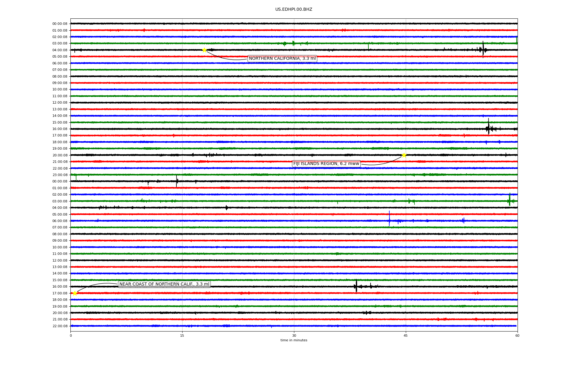Click the star marker on the 17:00:08 red trace
Image resolution: width=588 pixels, height=368 pixels.
[x=75, y=293]
